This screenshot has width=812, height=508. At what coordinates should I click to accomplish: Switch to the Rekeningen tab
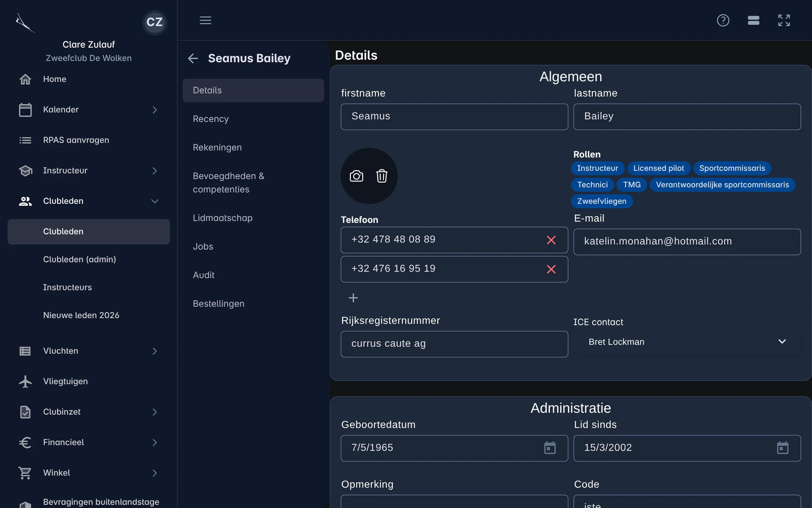coord(253,148)
